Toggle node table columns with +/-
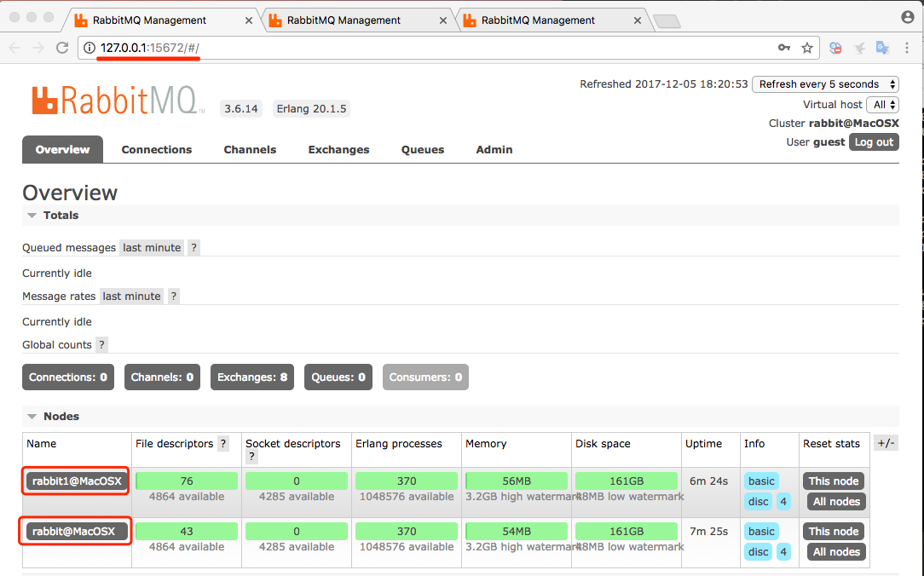 tap(886, 443)
